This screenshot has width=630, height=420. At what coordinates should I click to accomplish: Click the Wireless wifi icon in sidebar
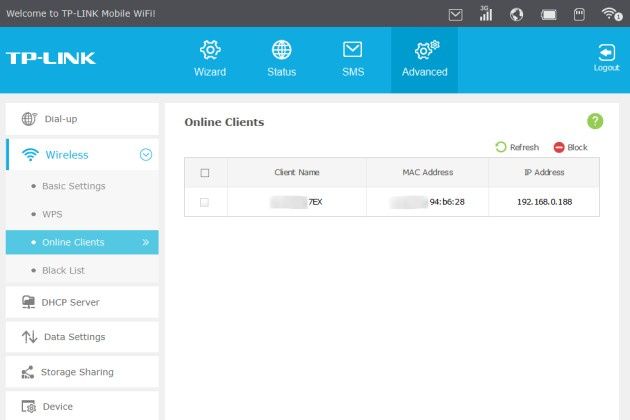pyautogui.click(x=30, y=154)
